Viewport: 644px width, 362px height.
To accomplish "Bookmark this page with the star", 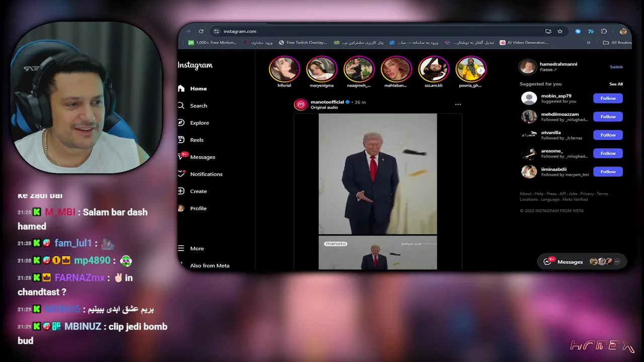I will (x=560, y=31).
